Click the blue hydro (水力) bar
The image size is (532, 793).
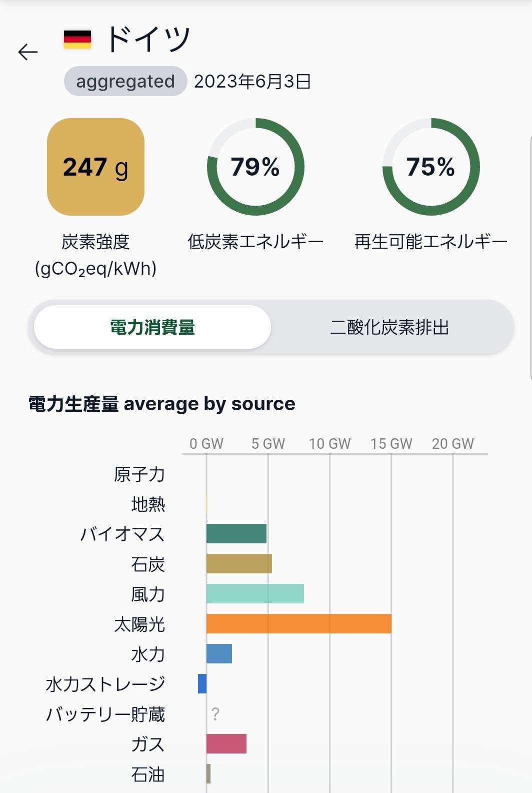[219, 654]
